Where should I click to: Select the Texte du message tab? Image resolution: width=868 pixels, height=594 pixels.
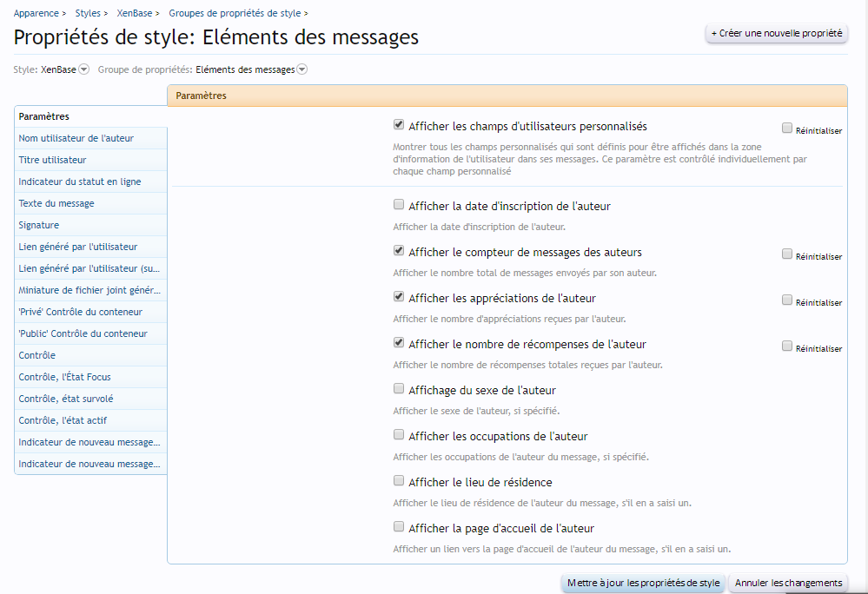pos(56,203)
